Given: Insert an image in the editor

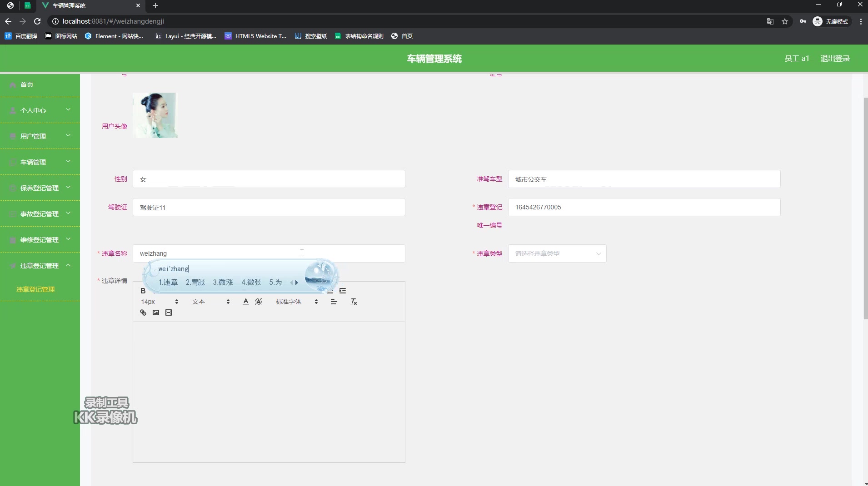Looking at the screenshot, I should point(156,312).
